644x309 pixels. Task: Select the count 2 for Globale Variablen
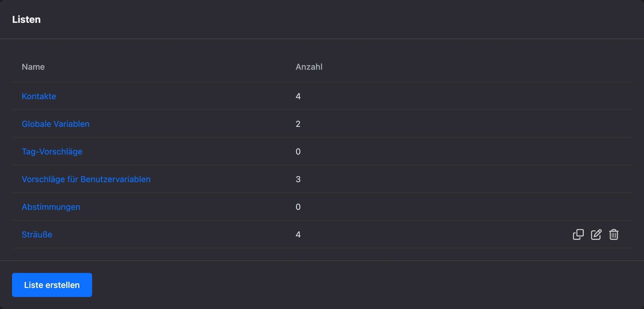pos(298,124)
